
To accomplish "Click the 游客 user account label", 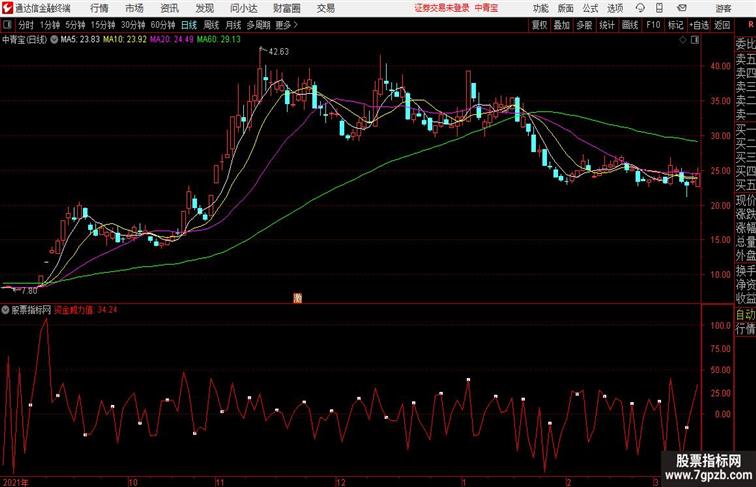I will pos(723,8).
